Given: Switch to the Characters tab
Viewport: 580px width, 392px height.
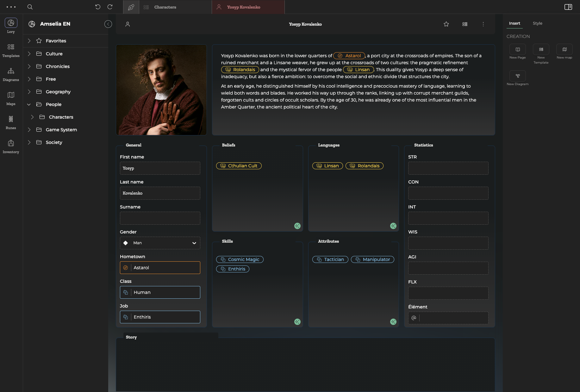Looking at the screenshot, I should [165, 7].
